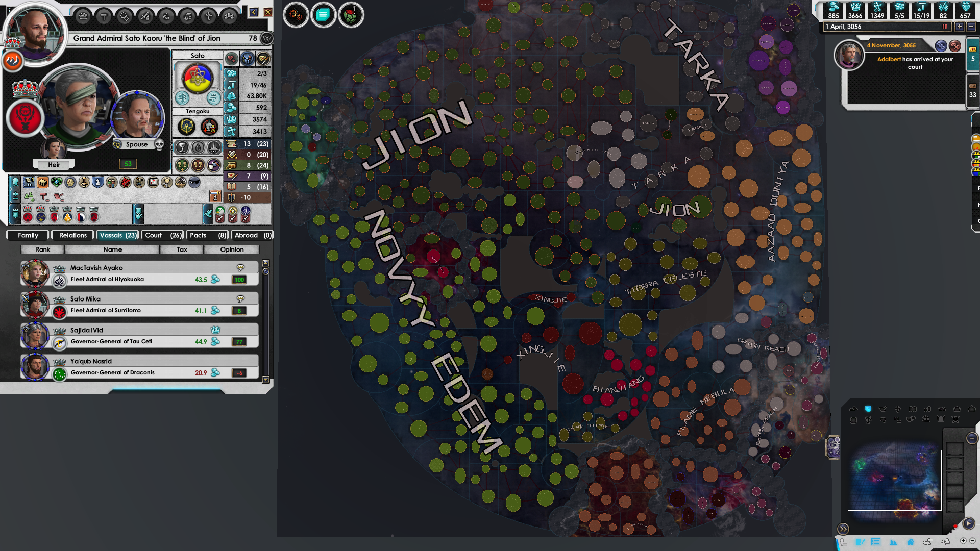The width and height of the screenshot is (980, 551).
Task: Click the Adalbert link in message
Action: [x=889, y=59]
